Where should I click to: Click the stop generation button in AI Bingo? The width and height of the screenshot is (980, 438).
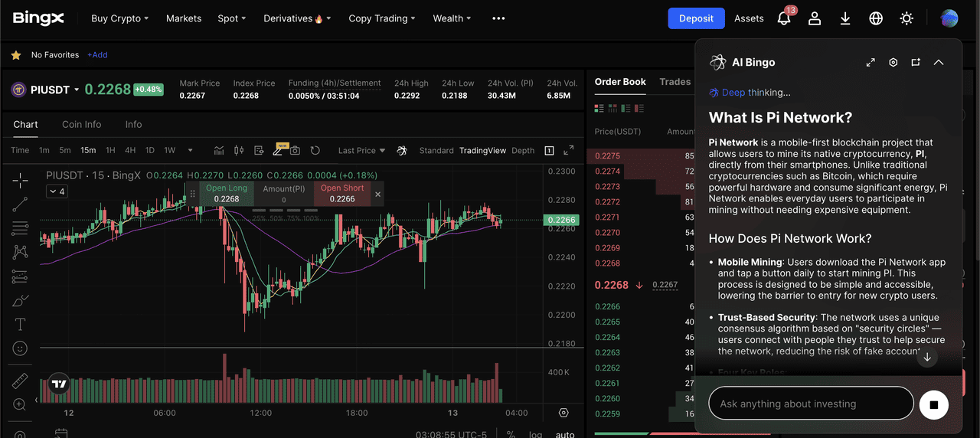tap(933, 404)
